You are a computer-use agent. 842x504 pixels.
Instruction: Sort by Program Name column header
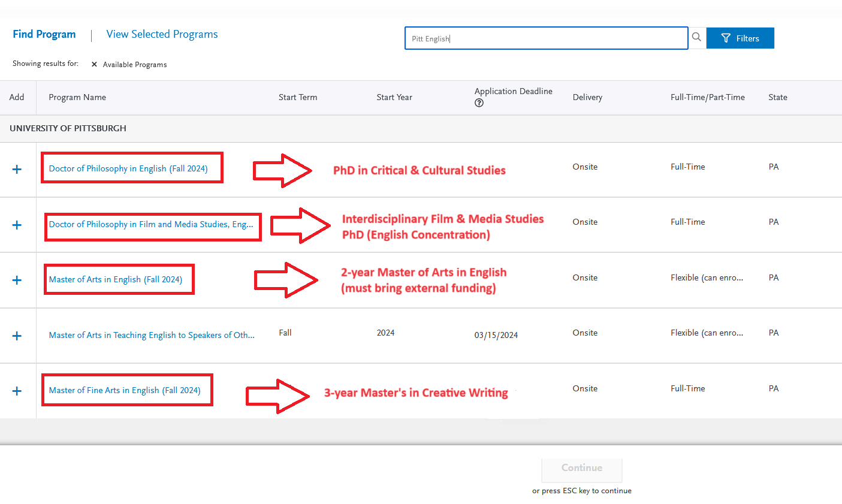(x=77, y=97)
